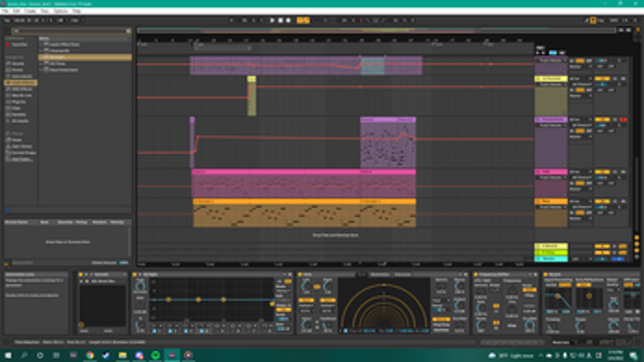Image resolution: width=644 pixels, height=362 pixels.
Task: Open Chrome from the Windows taskbar
Action: tap(89, 355)
